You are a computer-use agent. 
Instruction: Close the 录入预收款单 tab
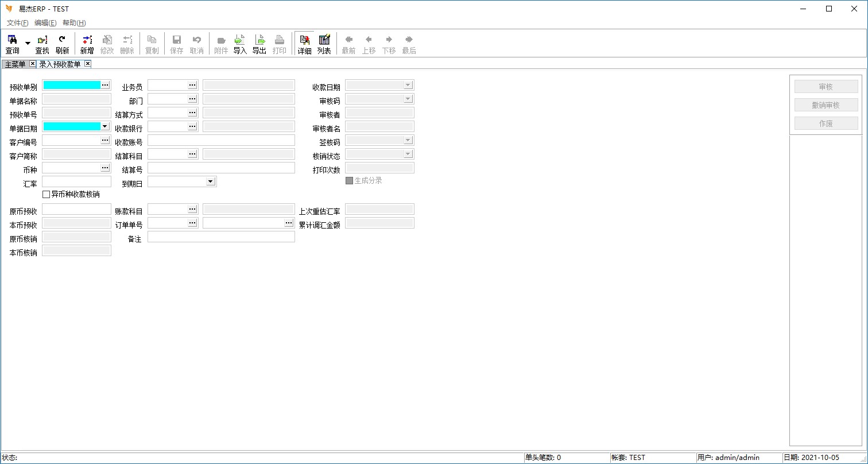pyautogui.click(x=87, y=64)
